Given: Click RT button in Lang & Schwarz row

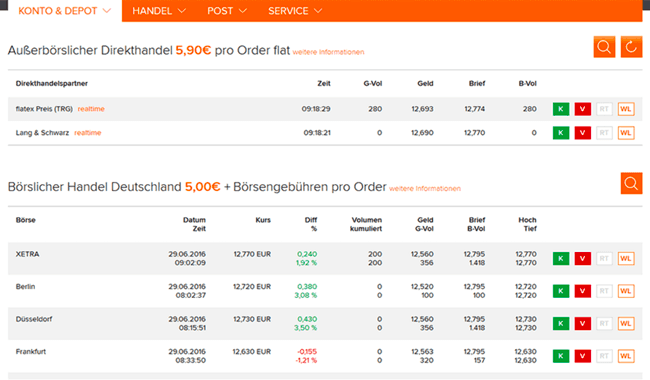Looking at the screenshot, I should click(604, 133).
